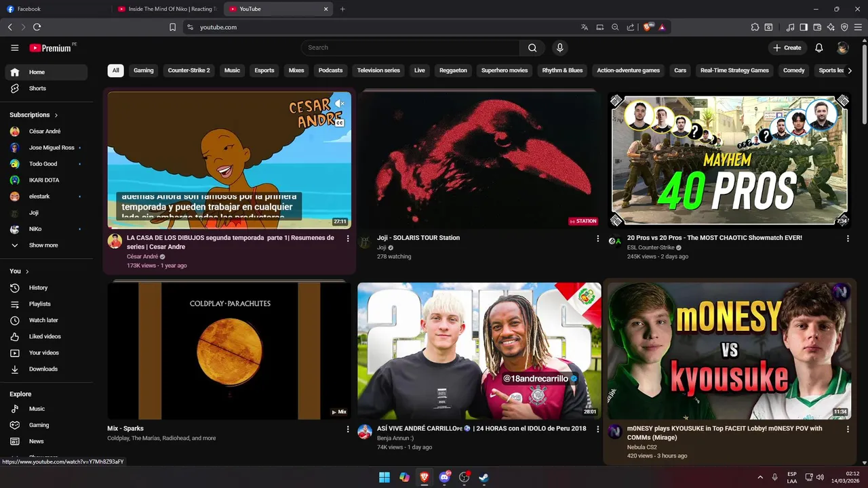The image size is (868, 488).
Task: Expand the You section chevron
Action: [x=27, y=271]
